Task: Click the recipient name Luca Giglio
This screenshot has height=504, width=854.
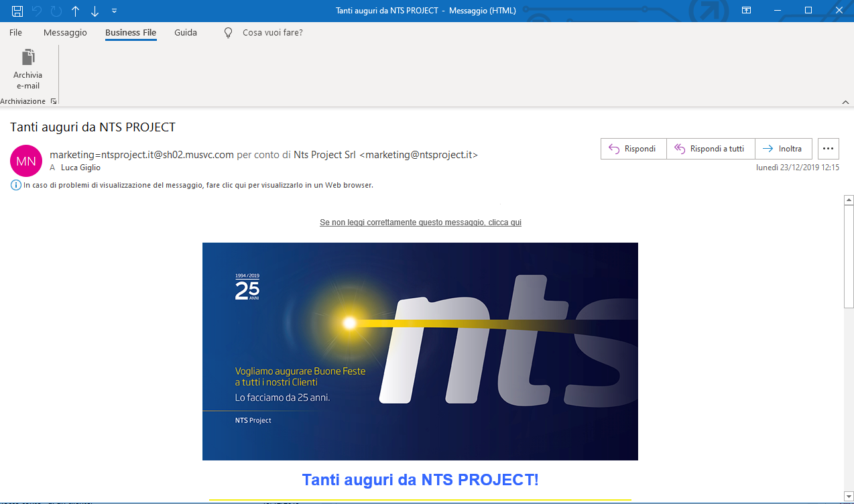Action: click(80, 168)
